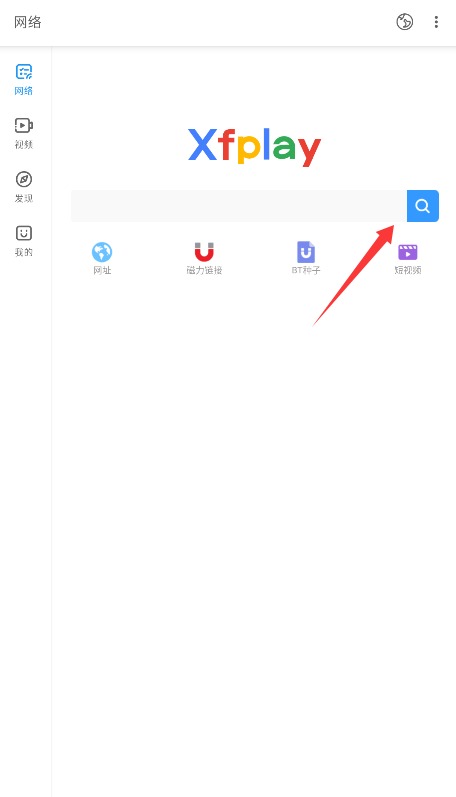Click the colorful Xfplay logo

[x=254, y=147]
